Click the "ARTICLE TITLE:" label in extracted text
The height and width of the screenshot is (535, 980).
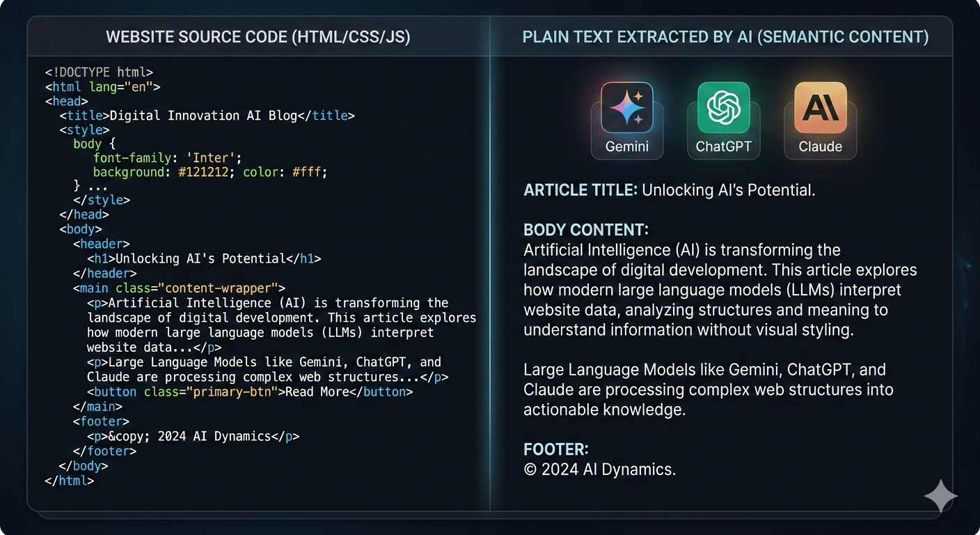pyautogui.click(x=580, y=190)
